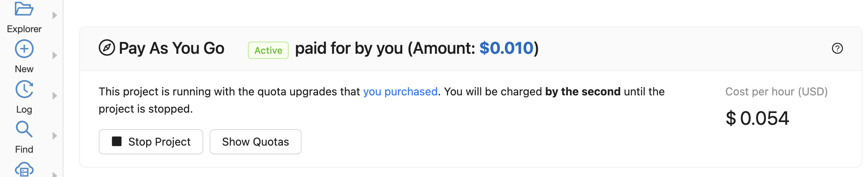This screenshot has width=868, height=177.
Task: Click the cloud server icon below Find
Action: pyautogui.click(x=24, y=170)
